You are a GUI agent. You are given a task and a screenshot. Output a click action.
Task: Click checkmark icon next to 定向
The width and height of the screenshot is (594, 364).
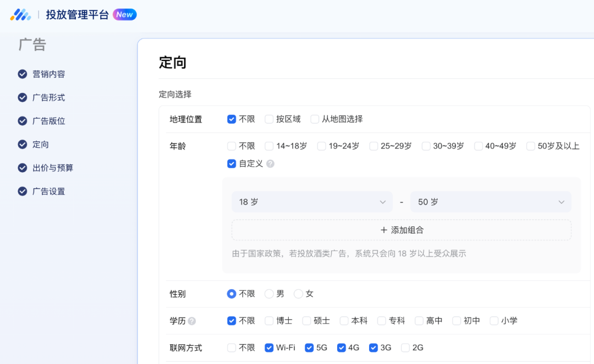coord(23,144)
